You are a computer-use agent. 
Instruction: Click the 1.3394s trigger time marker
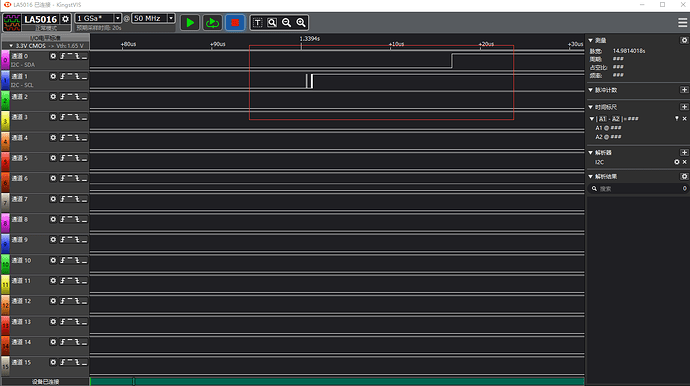click(x=309, y=39)
